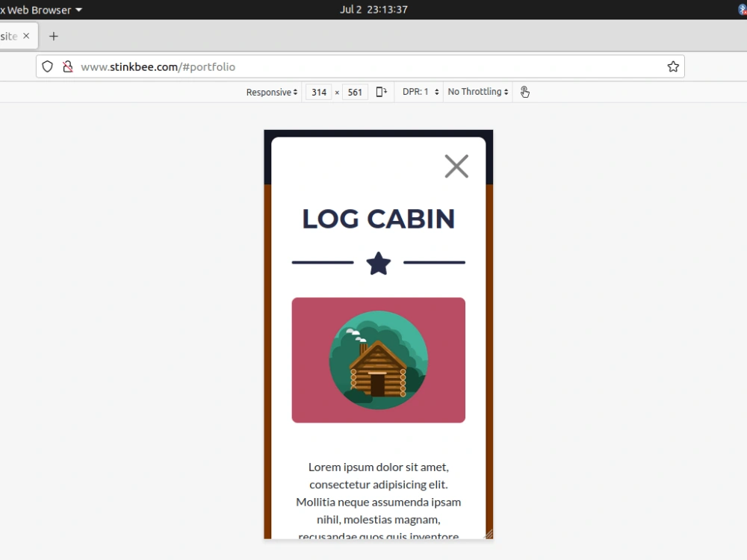Click the Lorem ipsum description paragraph

[x=378, y=502]
